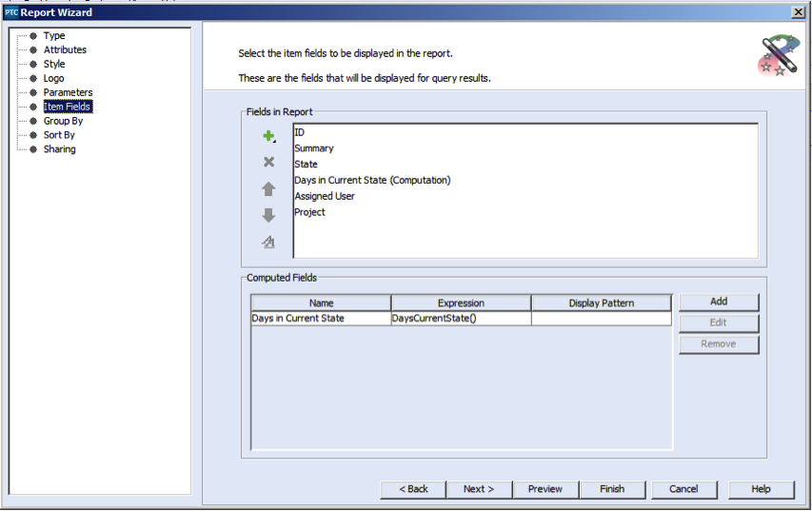Click the wizard wand graphic

click(x=779, y=55)
